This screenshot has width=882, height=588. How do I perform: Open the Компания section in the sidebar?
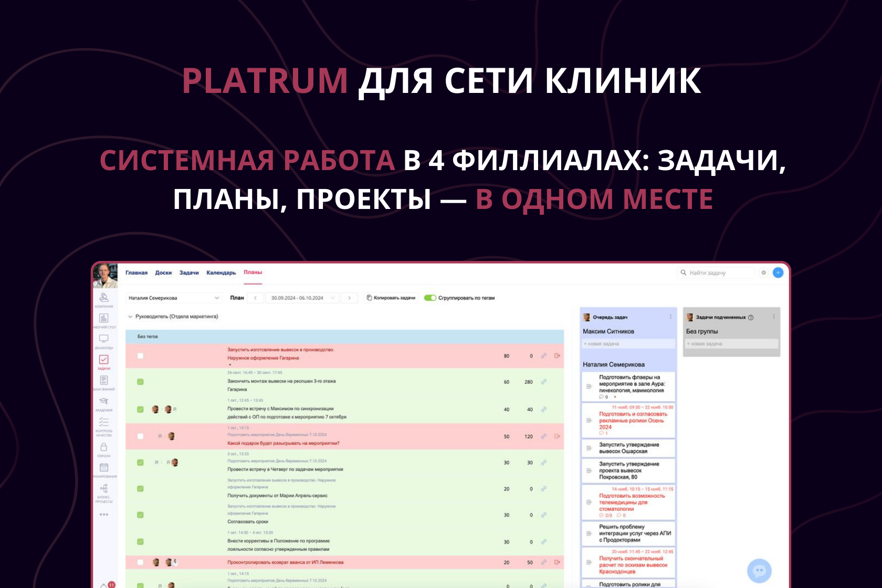(104, 299)
